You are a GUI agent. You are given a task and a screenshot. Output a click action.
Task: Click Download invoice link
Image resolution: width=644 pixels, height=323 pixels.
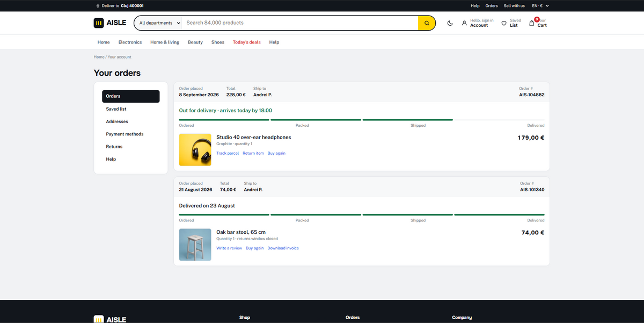click(x=283, y=248)
